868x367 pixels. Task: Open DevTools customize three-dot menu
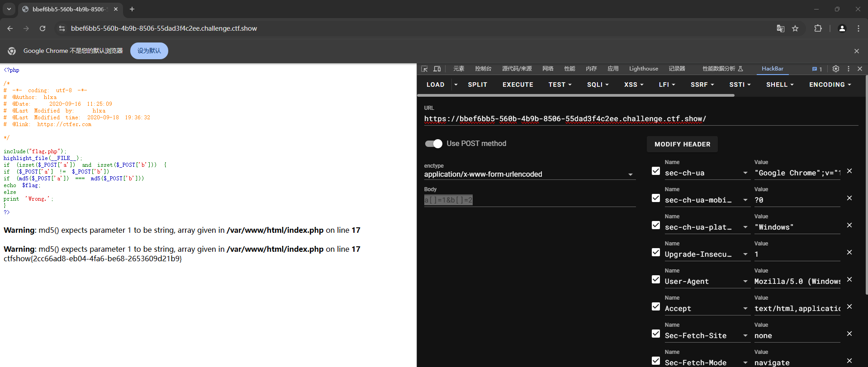pos(849,69)
